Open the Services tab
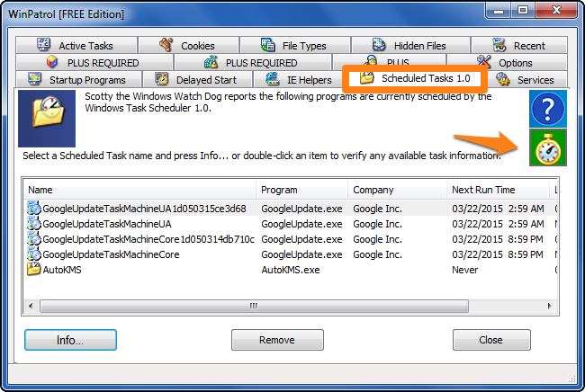This screenshot has width=585, height=392. [x=527, y=79]
